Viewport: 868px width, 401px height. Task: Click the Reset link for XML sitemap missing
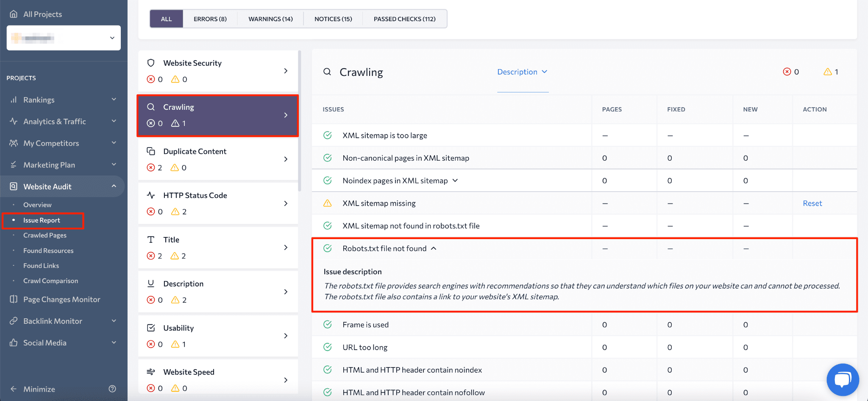[x=812, y=203]
